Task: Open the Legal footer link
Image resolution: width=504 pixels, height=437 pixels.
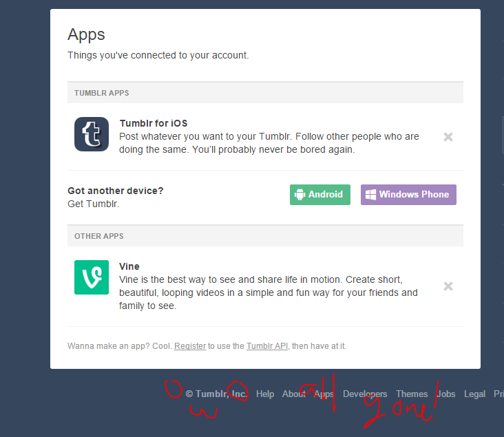Action: pyautogui.click(x=474, y=394)
